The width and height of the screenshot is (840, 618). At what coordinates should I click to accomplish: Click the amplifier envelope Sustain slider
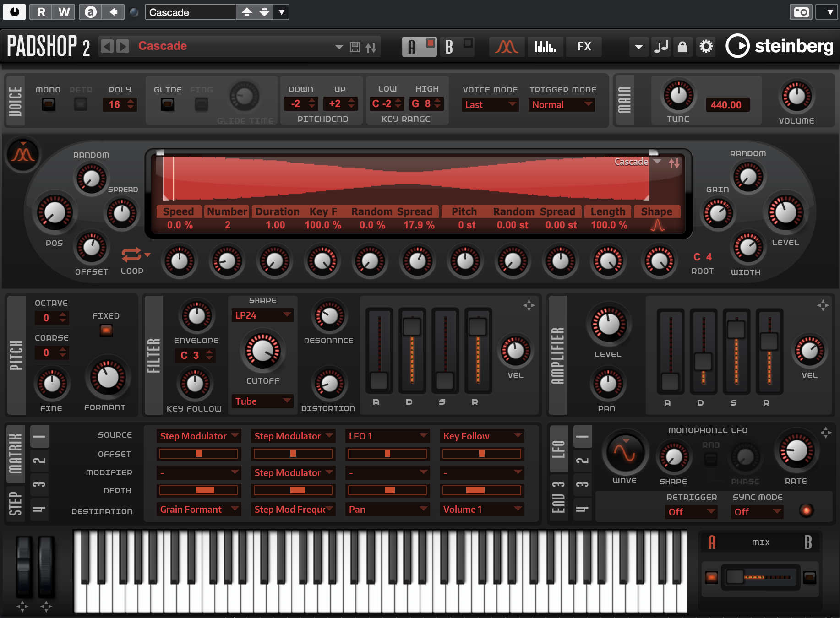tap(736, 352)
